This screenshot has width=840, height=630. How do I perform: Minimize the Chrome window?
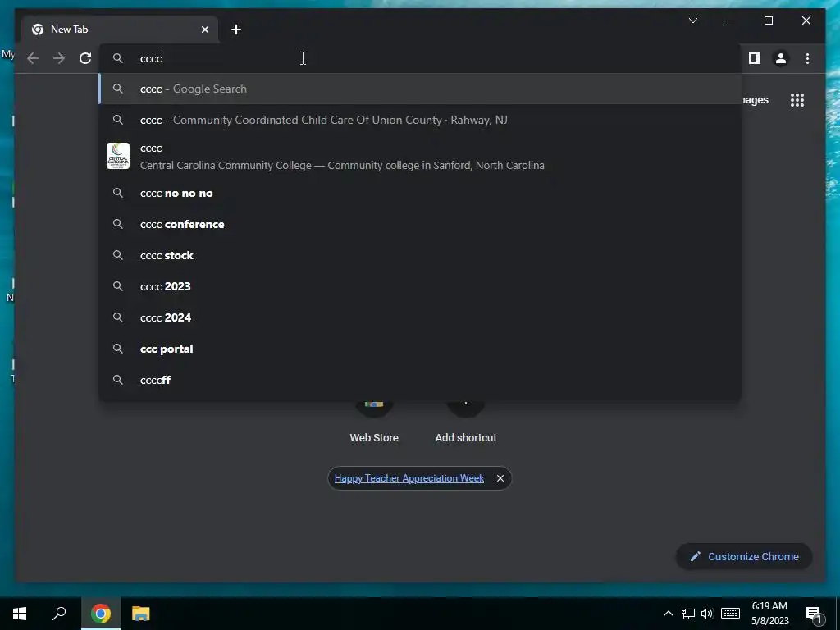[731, 21]
